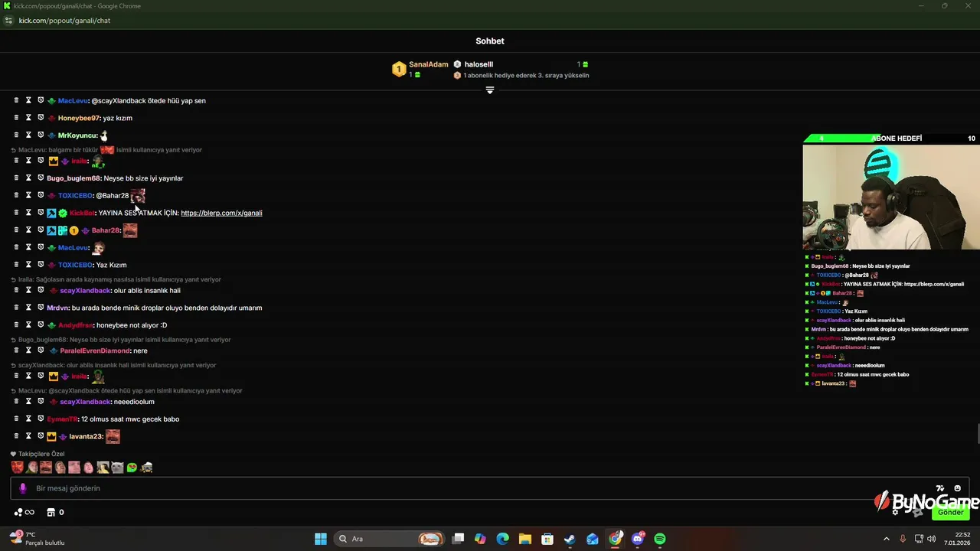Open the shop icon showing 0

coord(55,512)
